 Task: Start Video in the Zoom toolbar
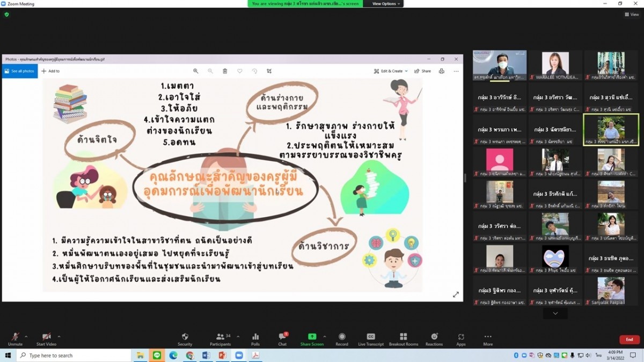pos(46,338)
